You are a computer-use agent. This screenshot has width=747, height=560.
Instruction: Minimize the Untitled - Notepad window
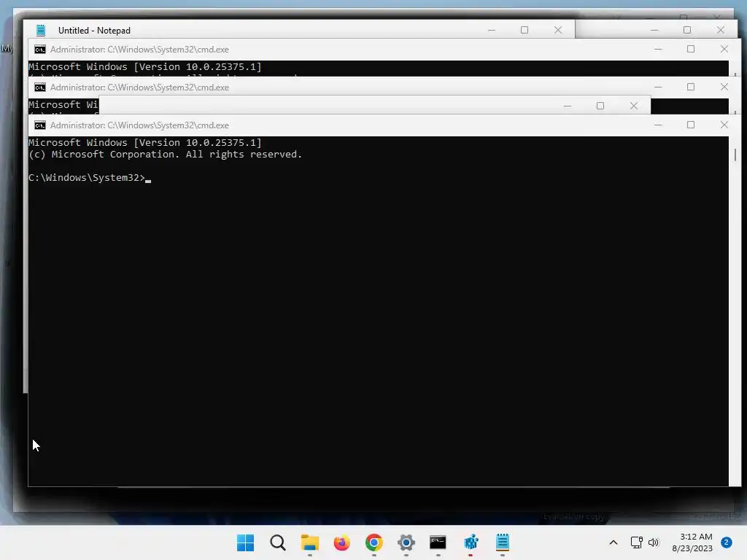(x=492, y=30)
